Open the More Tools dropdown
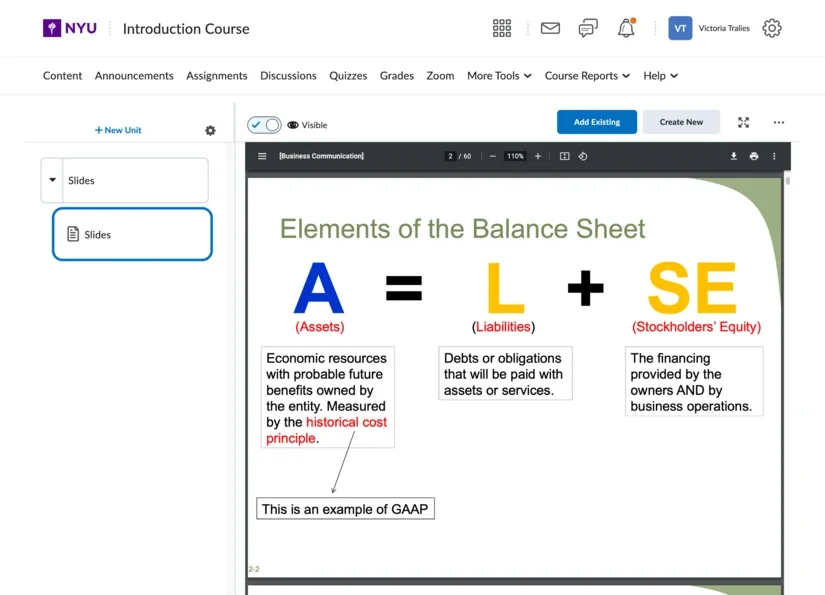 498,75
